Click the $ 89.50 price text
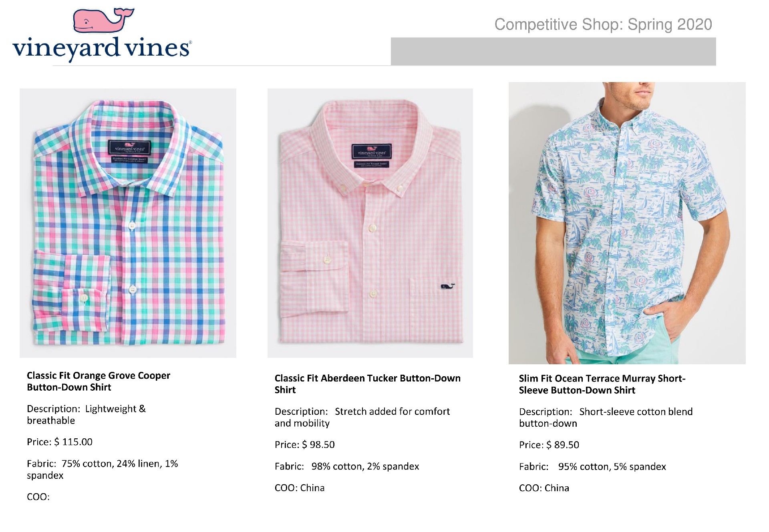This screenshot has height=532, width=769. (x=563, y=445)
